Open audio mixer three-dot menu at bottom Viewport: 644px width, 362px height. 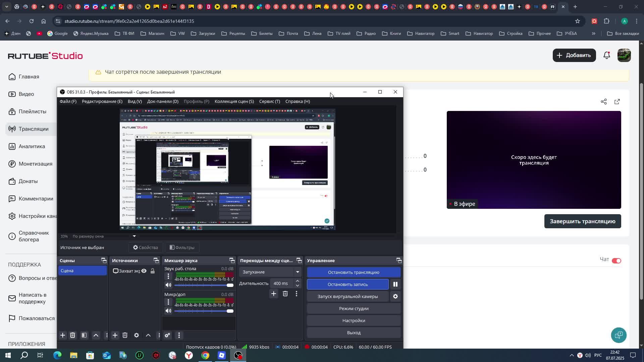point(179,335)
